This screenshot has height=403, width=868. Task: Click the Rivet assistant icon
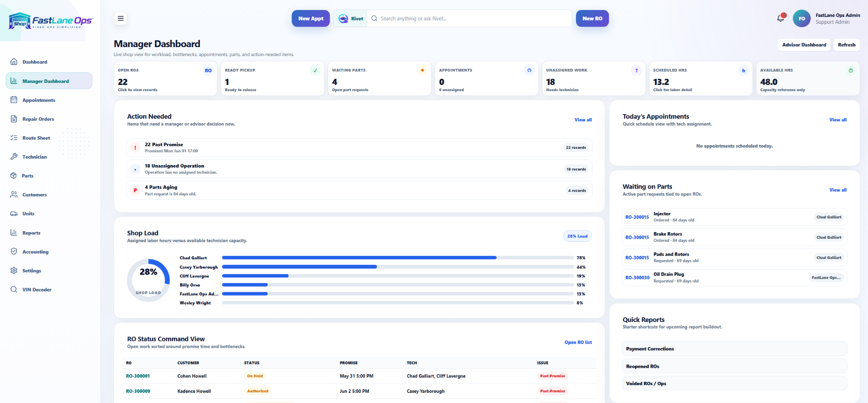pos(343,19)
